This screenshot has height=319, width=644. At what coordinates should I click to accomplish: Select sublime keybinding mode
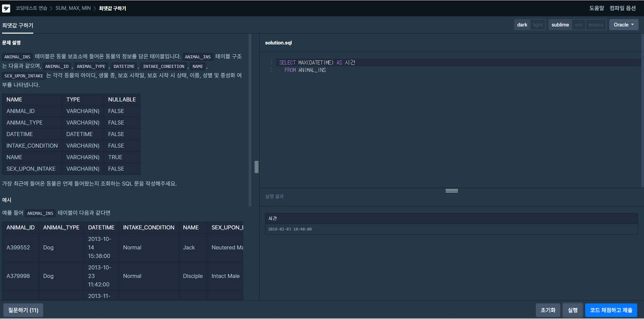click(x=560, y=25)
